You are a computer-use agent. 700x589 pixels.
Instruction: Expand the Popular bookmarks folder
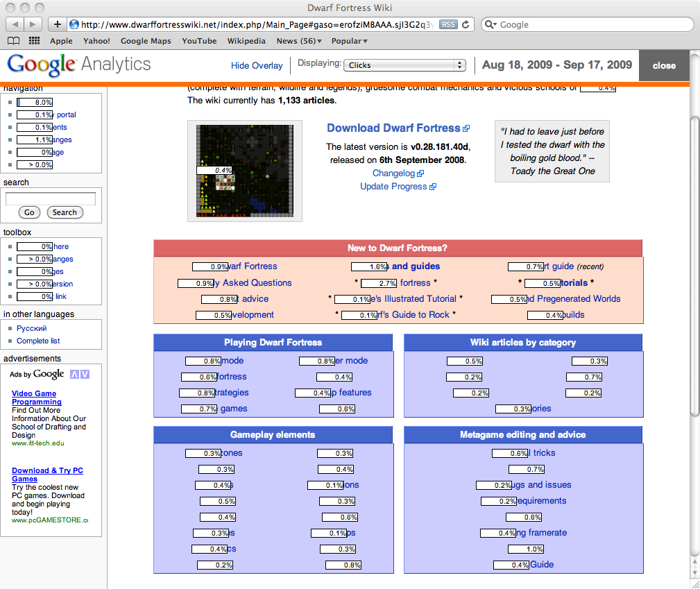349,41
